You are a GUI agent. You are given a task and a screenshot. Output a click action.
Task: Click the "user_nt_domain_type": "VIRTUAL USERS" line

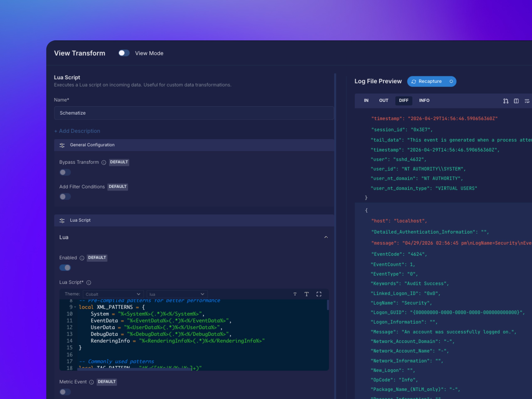click(x=424, y=188)
